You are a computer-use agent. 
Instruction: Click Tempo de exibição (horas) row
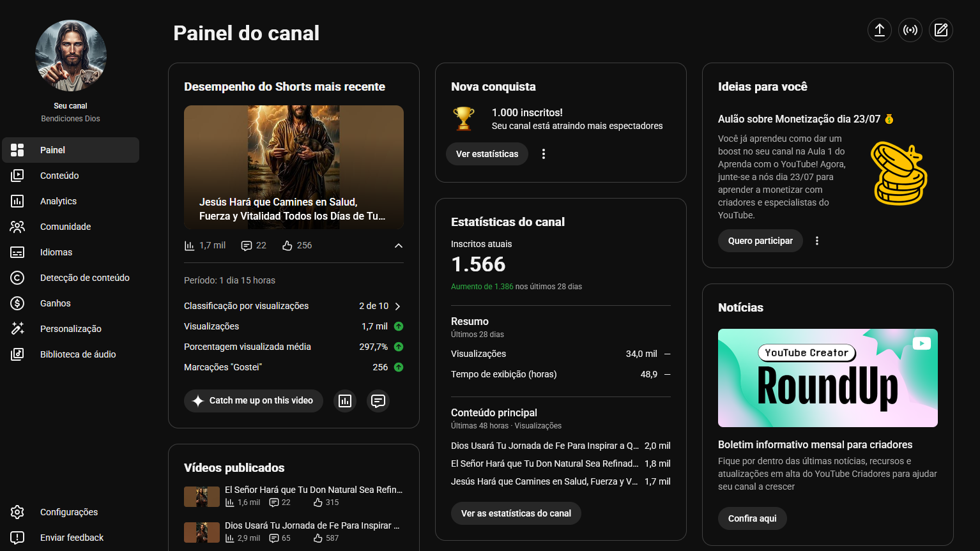coord(561,374)
